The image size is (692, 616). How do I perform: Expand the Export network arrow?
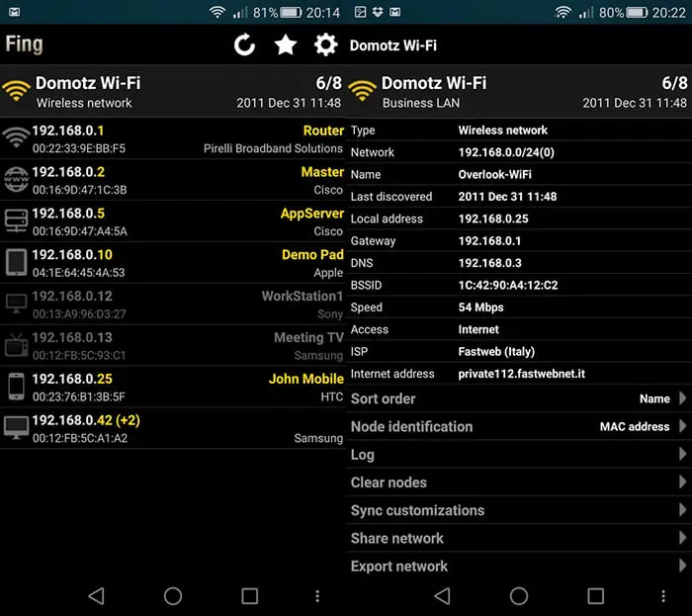[682, 566]
